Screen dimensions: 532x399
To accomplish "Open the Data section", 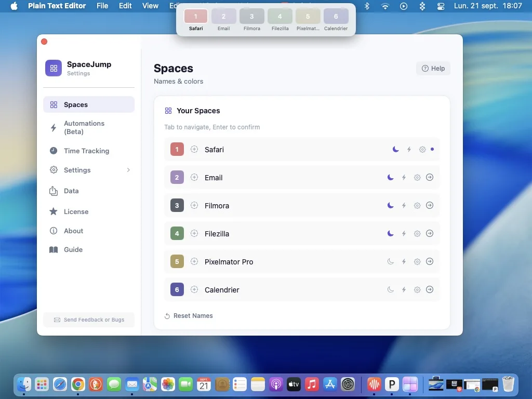I will point(89,191).
